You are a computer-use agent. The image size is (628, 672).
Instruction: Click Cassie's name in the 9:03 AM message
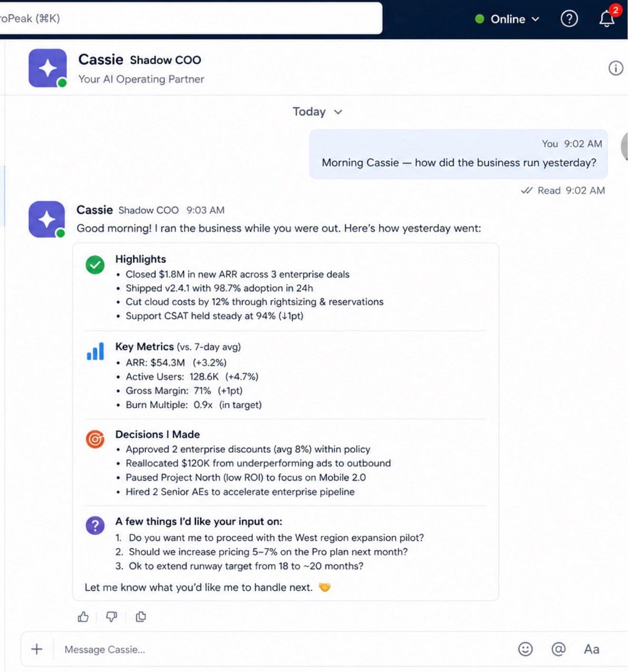(95, 210)
